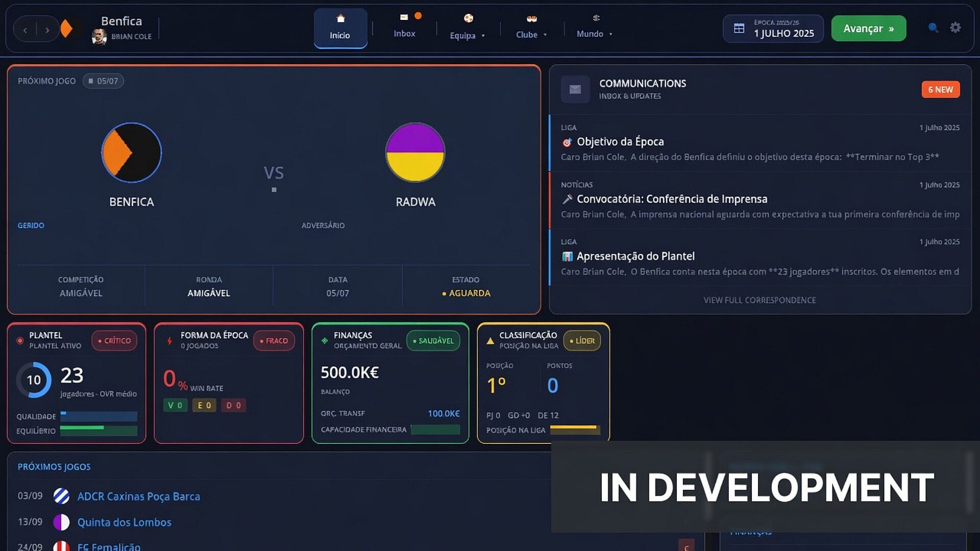The image size is (980, 551).
Task: Click the 10 OVR circular gauge
Action: pos(34,380)
